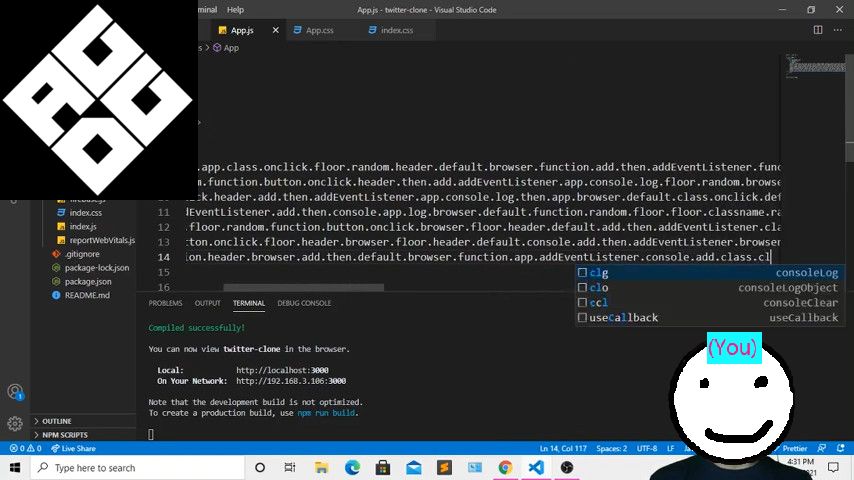This screenshot has height=480, width=854.
Task: Choose the ccl consoleClear suggestion
Action: 710,302
